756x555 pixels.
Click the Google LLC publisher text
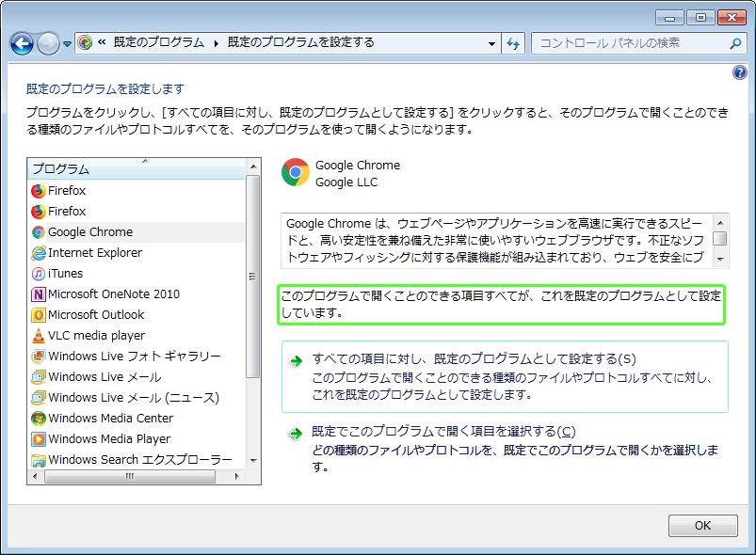pyautogui.click(x=346, y=182)
